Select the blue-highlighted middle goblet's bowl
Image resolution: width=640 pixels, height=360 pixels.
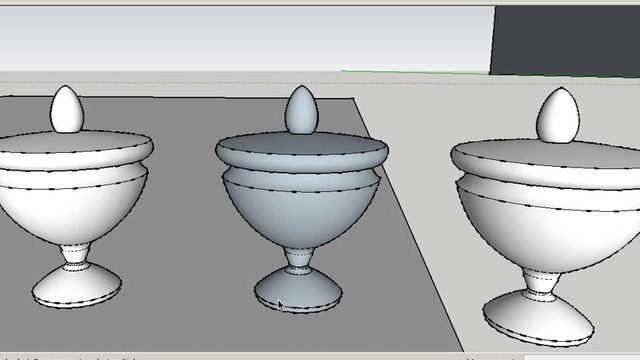point(301,212)
